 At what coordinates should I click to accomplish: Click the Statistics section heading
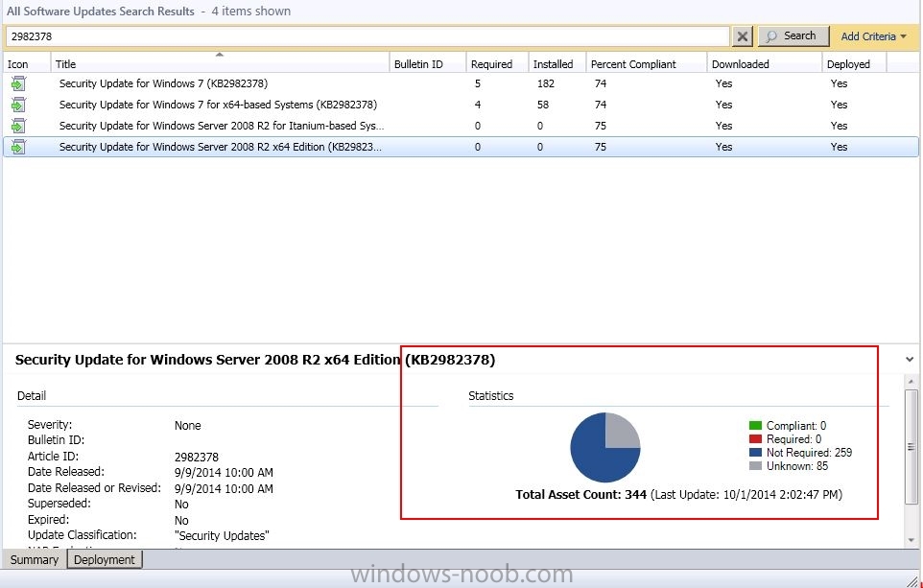pyautogui.click(x=491, y=396)
